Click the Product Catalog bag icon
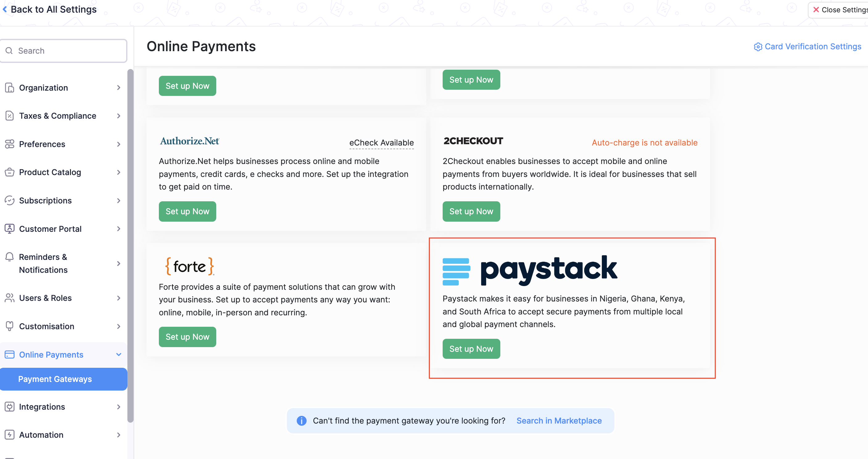The height and width of the screenshot is (459, 868). point(10,172)
